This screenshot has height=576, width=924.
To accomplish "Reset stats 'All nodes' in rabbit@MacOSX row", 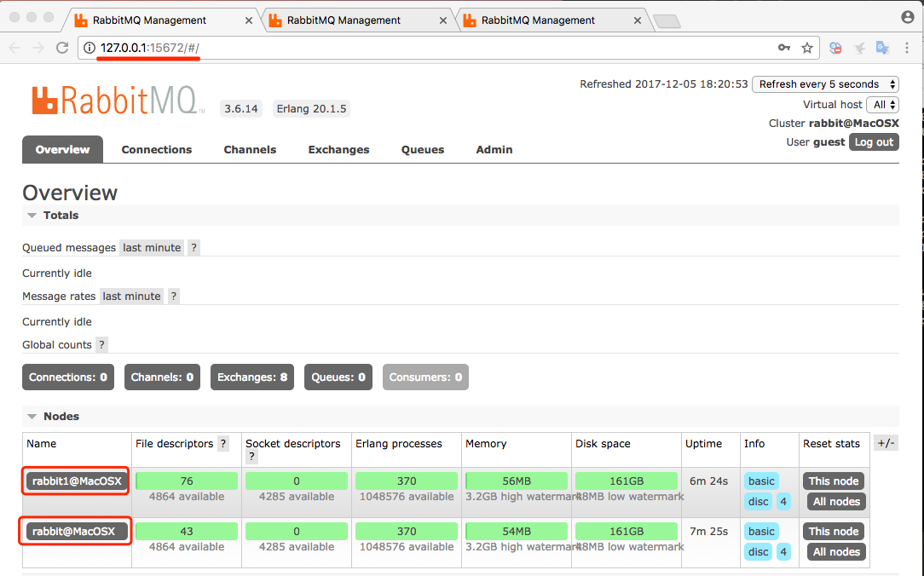I will [x=836, y=552].
